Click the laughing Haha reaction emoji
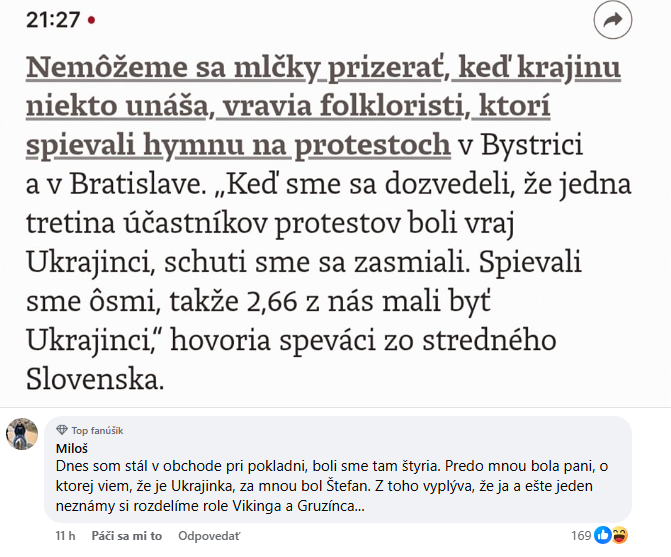This screenshot has height=557, width=671. click(x=619, y=535)
